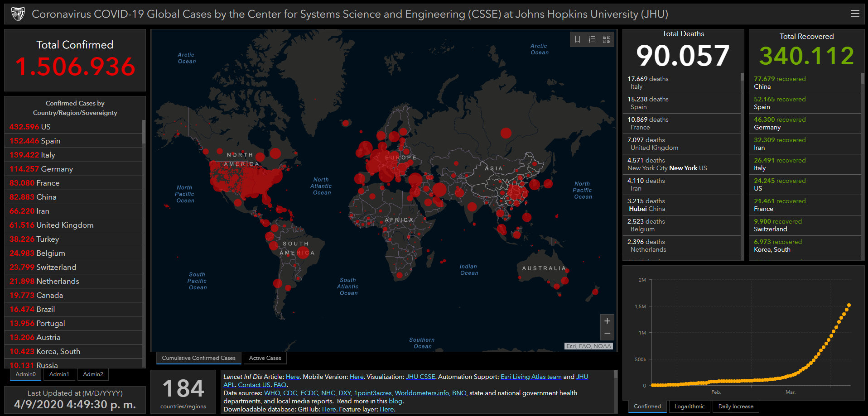Screen dimensions: 868x416
Task: Select the Admin1 tab below country list
Action: (59, 374)
